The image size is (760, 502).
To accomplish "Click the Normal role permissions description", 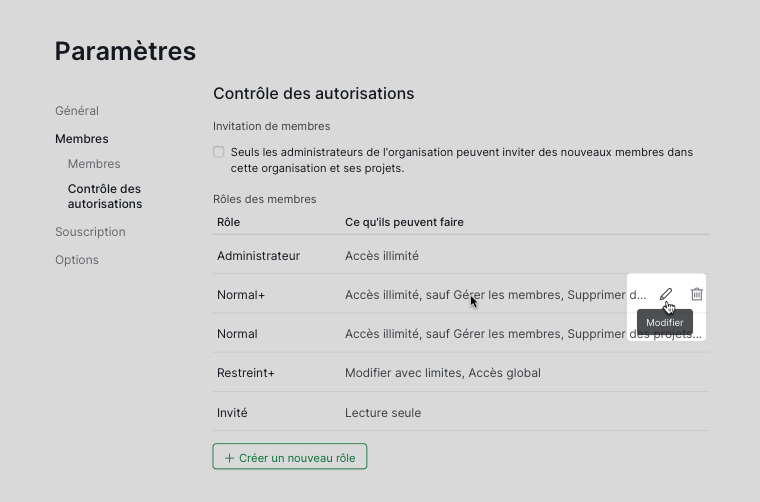I will [x=523, y=334].
